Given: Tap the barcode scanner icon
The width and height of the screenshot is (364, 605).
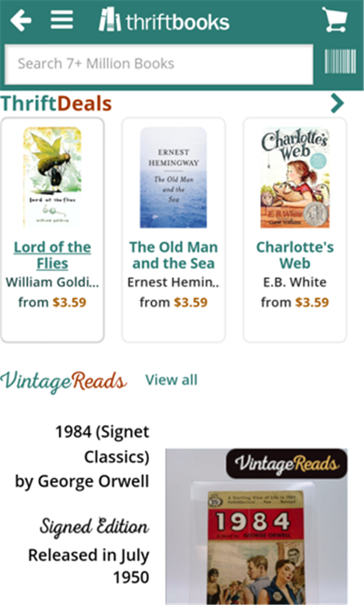Looking at the screenshot, I should click(340, 61).
